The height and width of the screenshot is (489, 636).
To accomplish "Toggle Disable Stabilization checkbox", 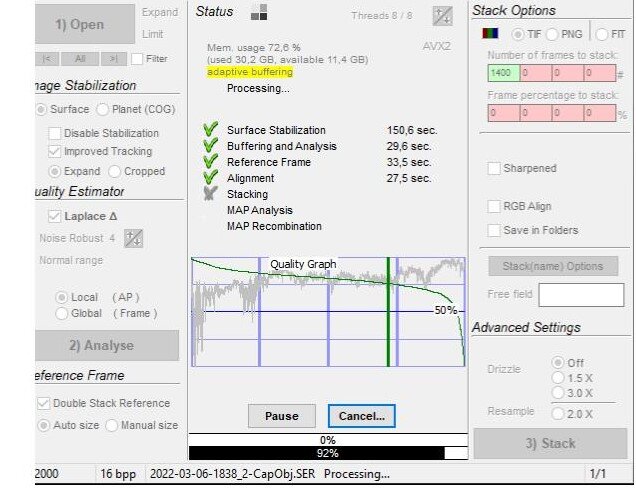I will 54,133.
